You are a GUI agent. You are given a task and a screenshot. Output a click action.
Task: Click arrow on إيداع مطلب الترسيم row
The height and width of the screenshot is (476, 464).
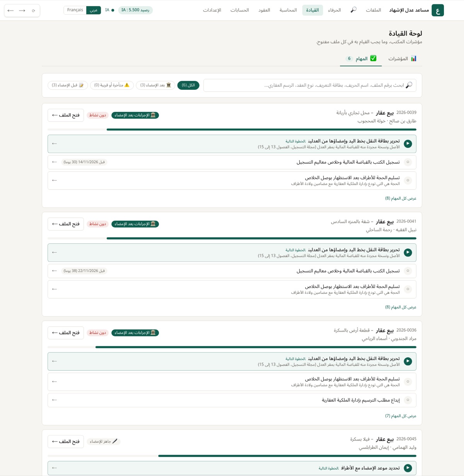click(55, 400)
